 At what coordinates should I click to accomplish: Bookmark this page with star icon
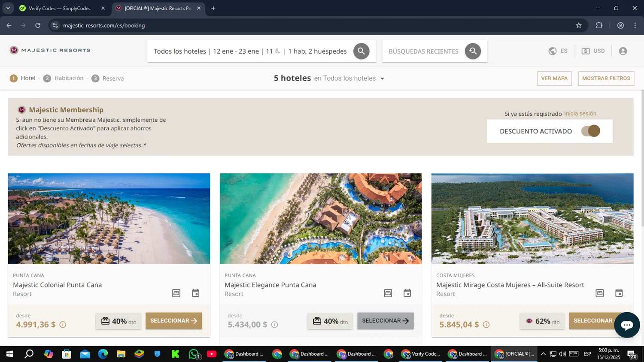tap(579, 25)
